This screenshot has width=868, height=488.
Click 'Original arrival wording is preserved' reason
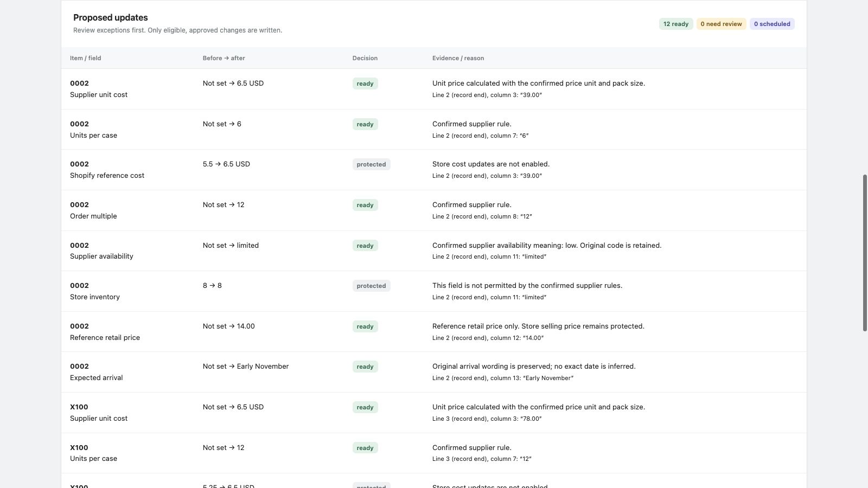534,366
